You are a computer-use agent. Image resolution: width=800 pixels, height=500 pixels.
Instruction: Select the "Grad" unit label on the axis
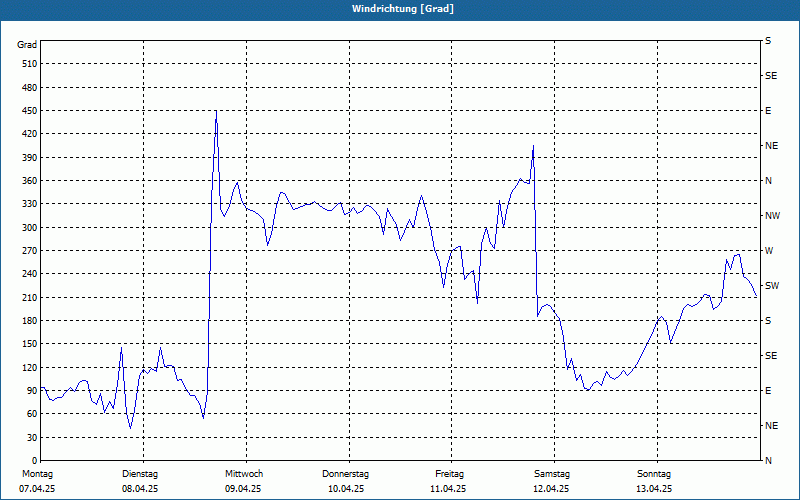tap(28, 45)
